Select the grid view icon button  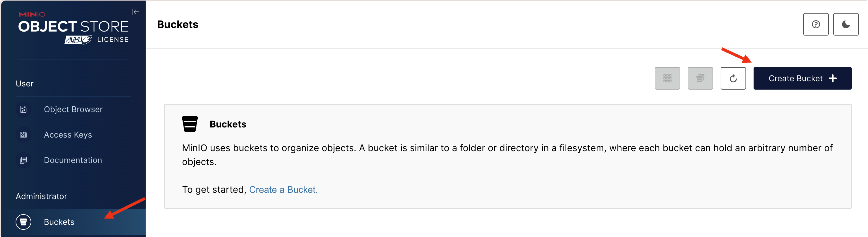pyautogui.click(x=667, y=78)
